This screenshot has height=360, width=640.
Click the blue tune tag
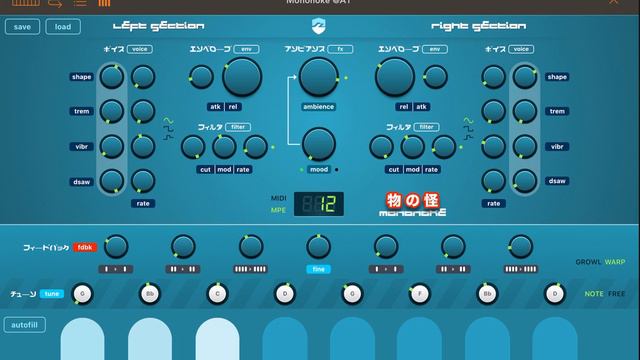click(x=52, y=294)
